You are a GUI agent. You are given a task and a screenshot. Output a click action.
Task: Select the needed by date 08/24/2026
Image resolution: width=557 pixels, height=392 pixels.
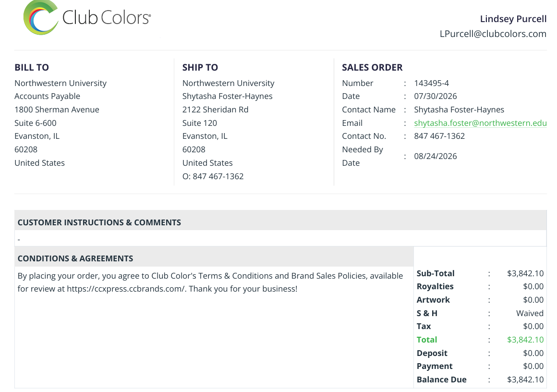[x=435, y=157]
